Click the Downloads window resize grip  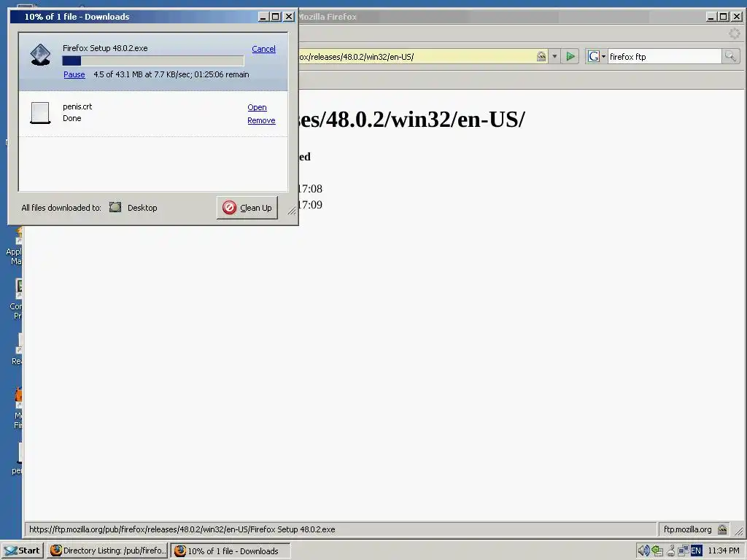tap(292, 211)
